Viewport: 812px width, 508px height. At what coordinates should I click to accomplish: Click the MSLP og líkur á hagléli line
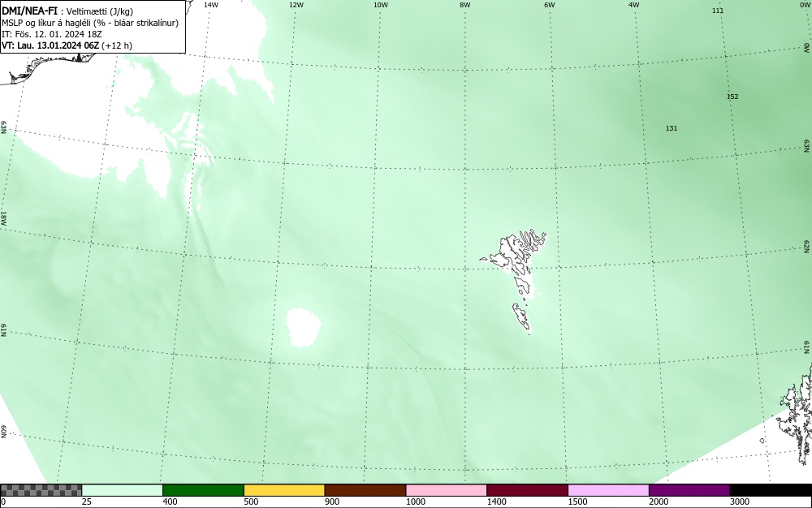pyautogui.click(x=90, y=23)
